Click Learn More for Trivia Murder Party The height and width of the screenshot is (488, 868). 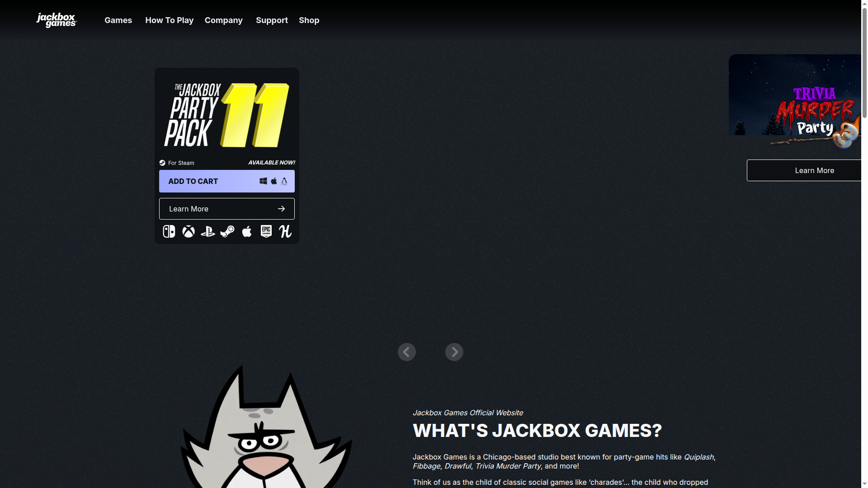[814, 170]
